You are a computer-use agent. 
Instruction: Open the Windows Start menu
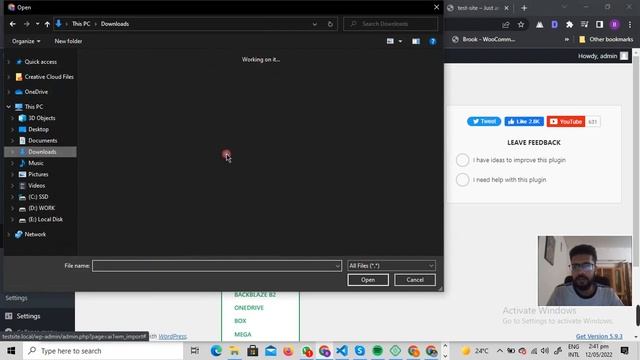point(11,351)
